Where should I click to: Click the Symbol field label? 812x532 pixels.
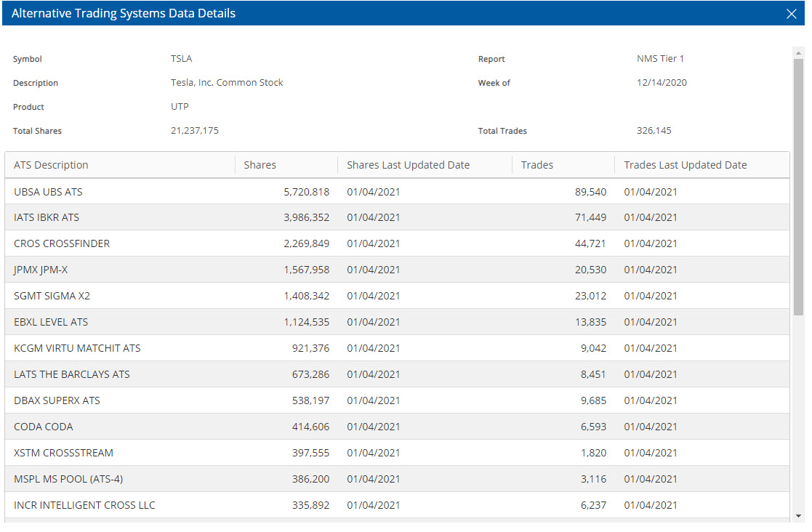click(x=28, y=59)
